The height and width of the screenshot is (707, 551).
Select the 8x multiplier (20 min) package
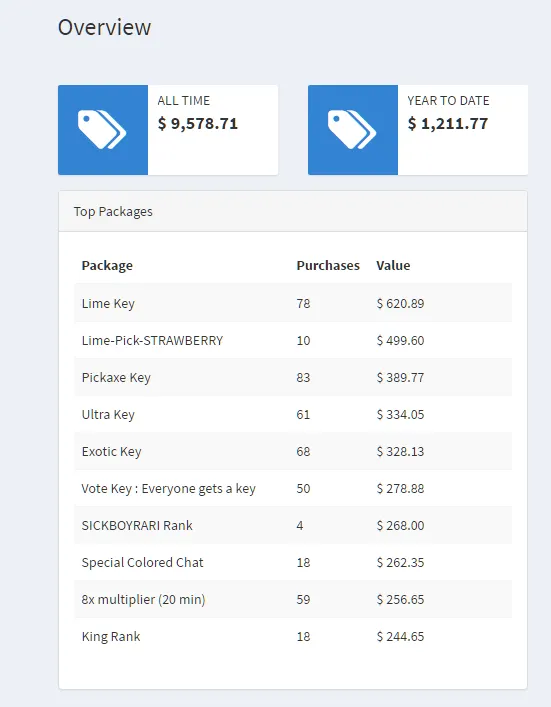[x=143, y=599]
